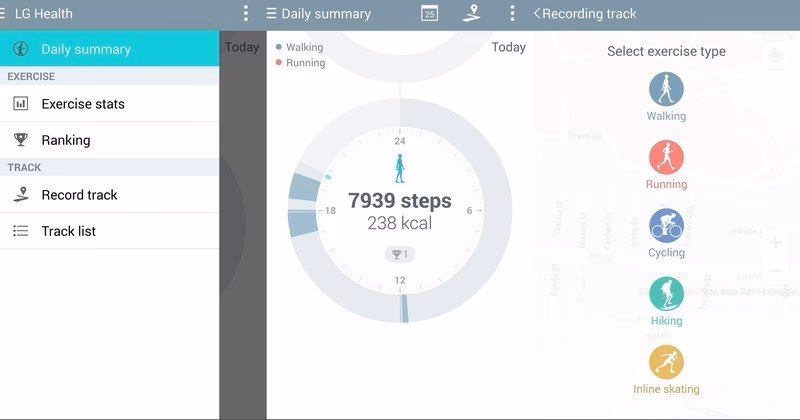Open LG Health hamburger menu
Viewport: 800px width, 420px height.
(x=6, y=14)
